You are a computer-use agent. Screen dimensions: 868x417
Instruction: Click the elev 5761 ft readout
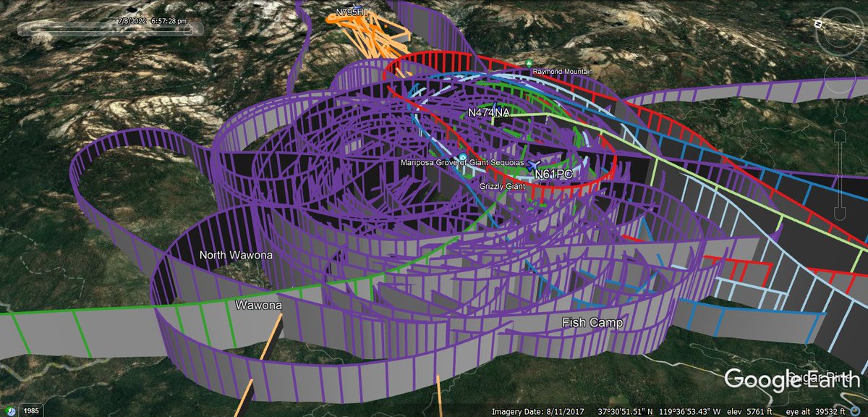[748, 411]
